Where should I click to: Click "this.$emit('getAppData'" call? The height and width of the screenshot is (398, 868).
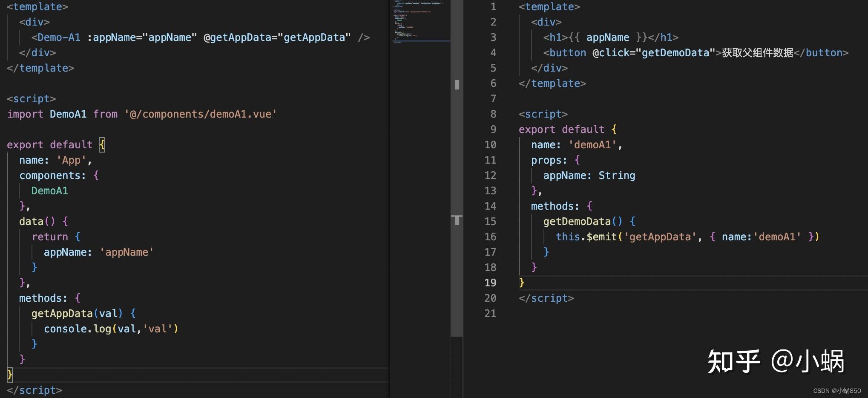(x=626, y=237)
